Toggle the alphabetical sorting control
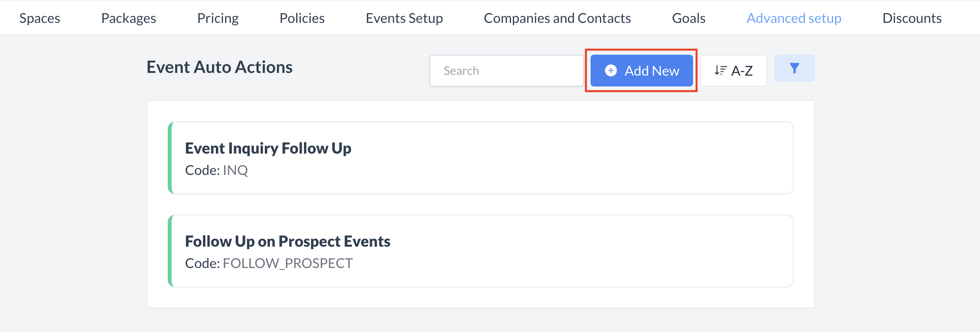This screenshot has width=980, height=332. tap(734, 70)
